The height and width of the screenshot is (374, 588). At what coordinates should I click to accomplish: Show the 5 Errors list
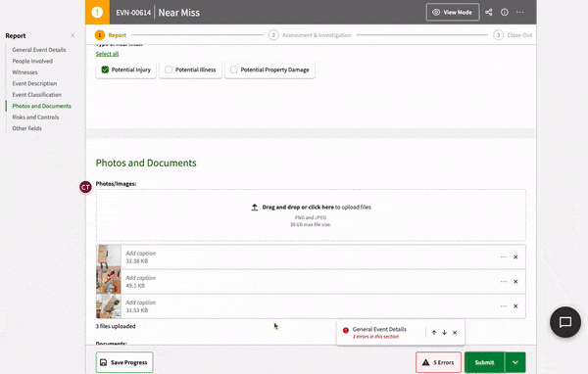[x=438, y=362]
